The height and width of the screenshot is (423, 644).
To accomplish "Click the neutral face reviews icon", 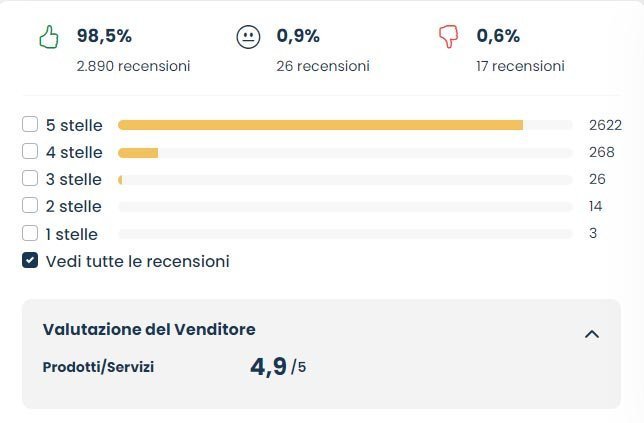I will (x=248, y=37).
